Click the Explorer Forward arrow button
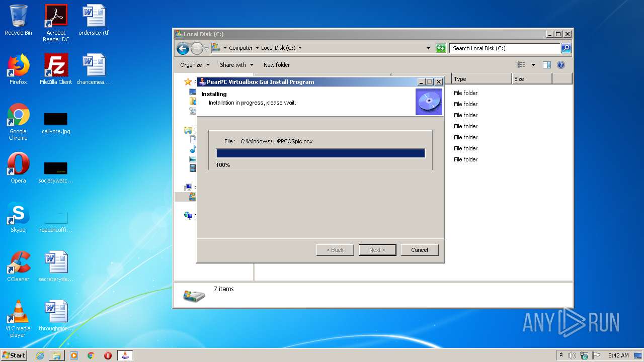The height and width of the screenshot is (362, 644). click(197, 48)
